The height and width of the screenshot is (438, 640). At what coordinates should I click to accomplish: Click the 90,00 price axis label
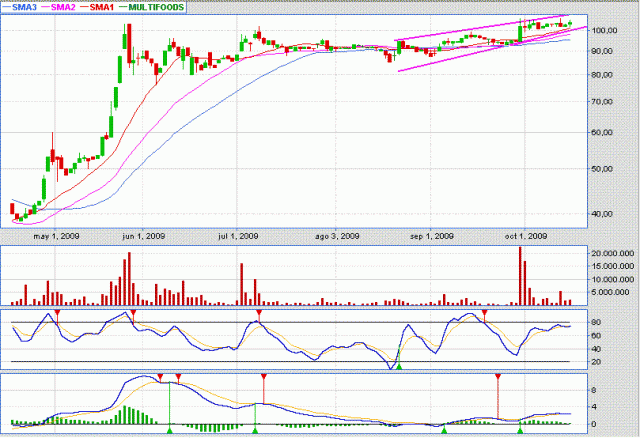click(602, 51)
